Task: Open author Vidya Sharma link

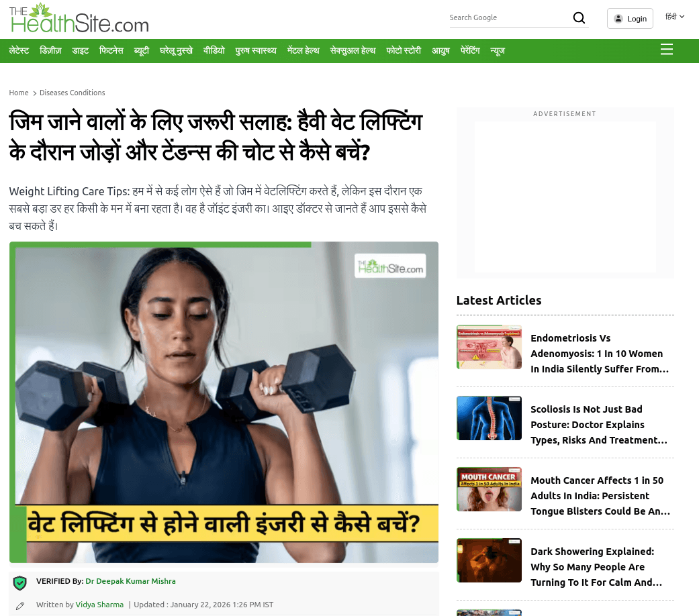Action: (99, 605)
